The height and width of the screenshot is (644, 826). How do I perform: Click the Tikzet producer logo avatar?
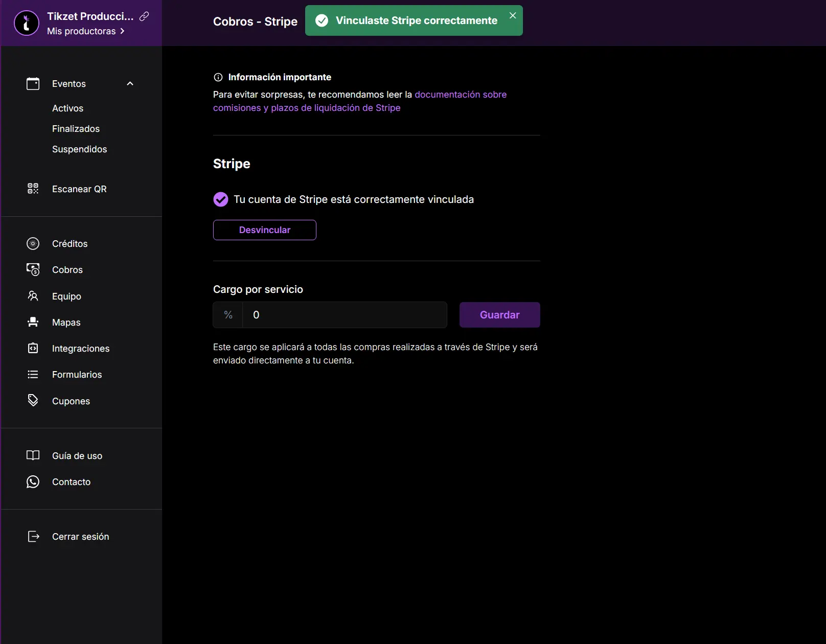(27, 23)
